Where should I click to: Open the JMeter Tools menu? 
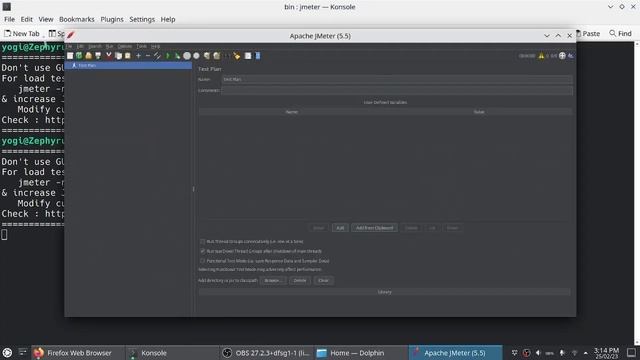click(x=141, y=46)
